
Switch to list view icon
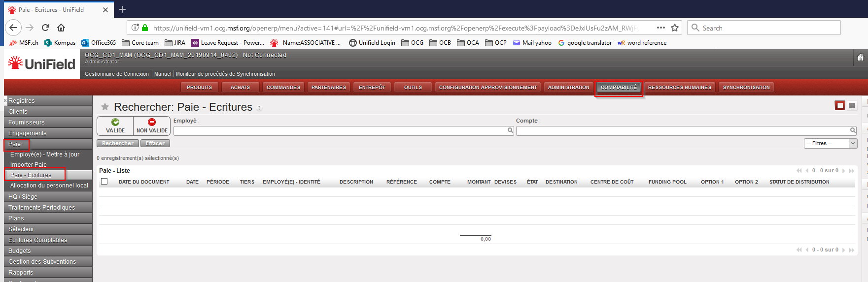click(x=839, y=106)
